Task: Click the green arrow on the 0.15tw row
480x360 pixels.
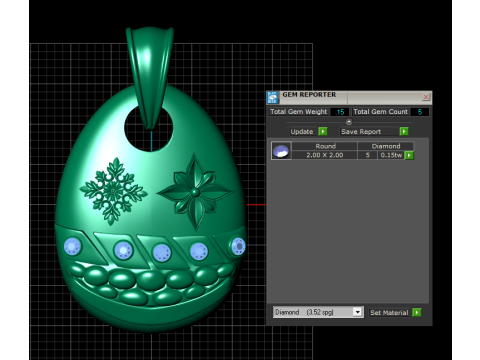Action: coord(409,155)
